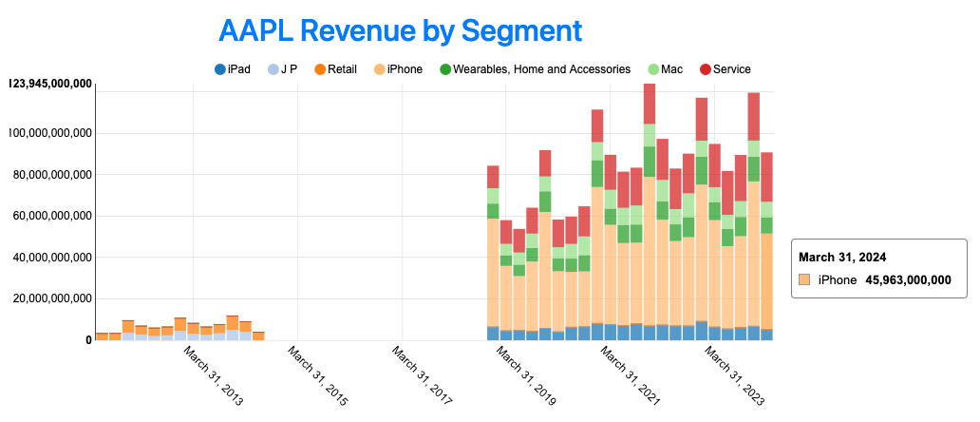Click the tooltip value 45,963,000,000
This screenshot has width=980, height=422.
coord(908,280)
